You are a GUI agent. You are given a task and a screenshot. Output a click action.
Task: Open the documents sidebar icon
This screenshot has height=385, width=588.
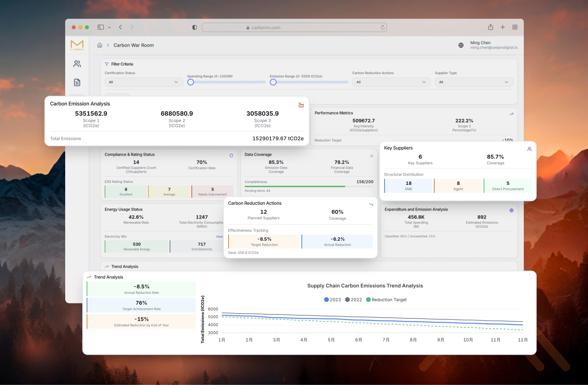[x=77, y=82]
